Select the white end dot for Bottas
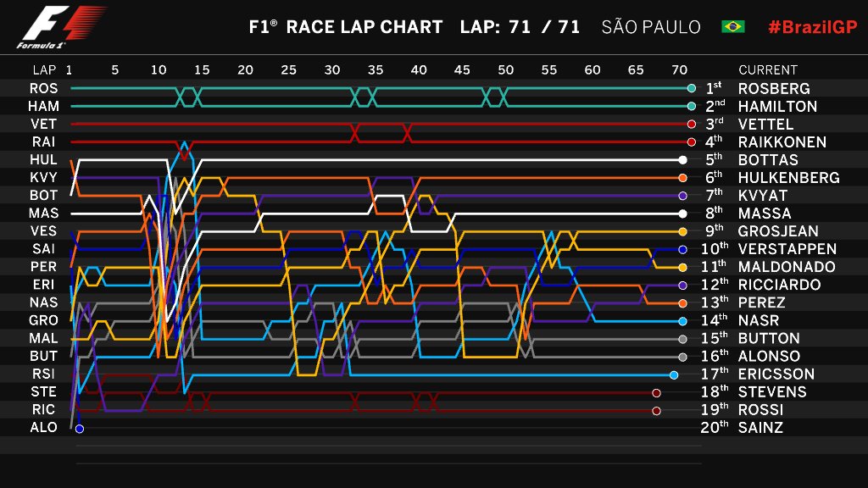 click(x=682, y=159)
